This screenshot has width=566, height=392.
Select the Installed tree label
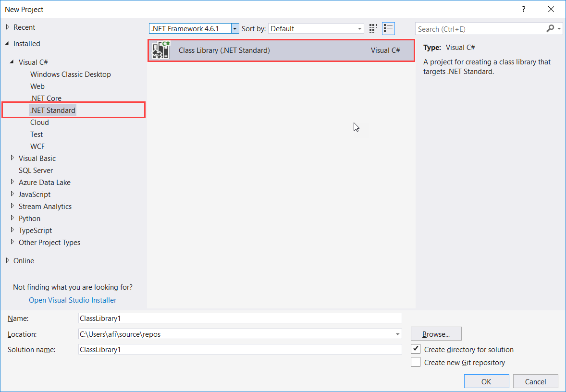[27, 43]
